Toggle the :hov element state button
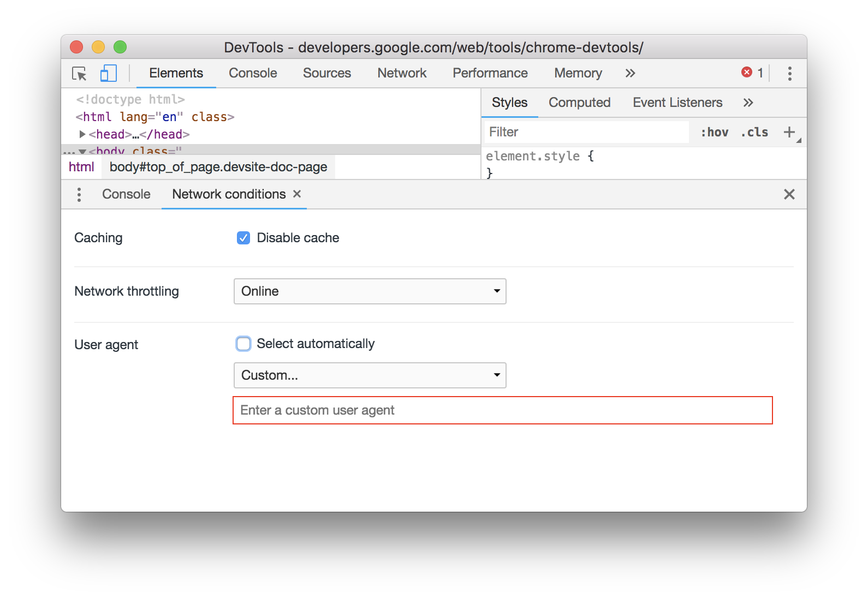This screenshot has height=599, width=868. click(714, 132)
